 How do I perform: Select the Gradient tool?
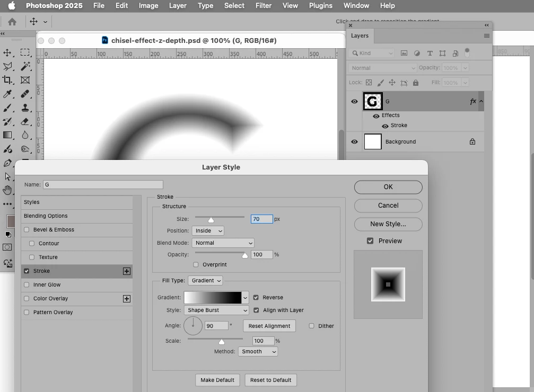[x=7, y=135]
